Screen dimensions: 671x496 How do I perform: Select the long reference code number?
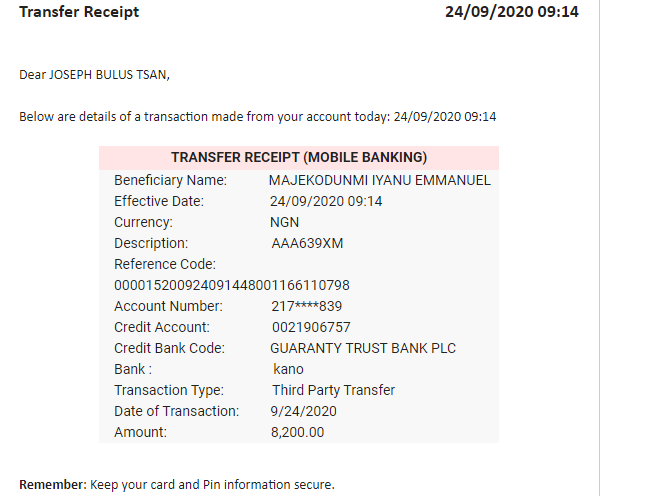(x=232, y=285)
